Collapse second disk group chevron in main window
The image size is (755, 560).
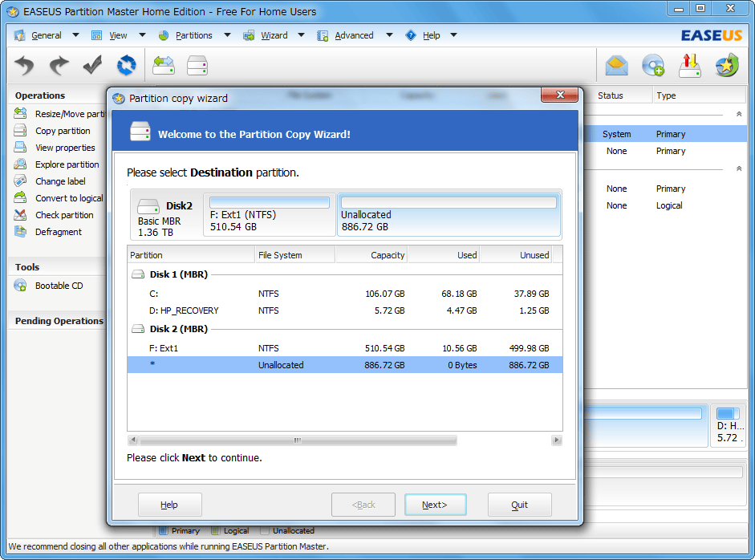(x=739, y=168)
